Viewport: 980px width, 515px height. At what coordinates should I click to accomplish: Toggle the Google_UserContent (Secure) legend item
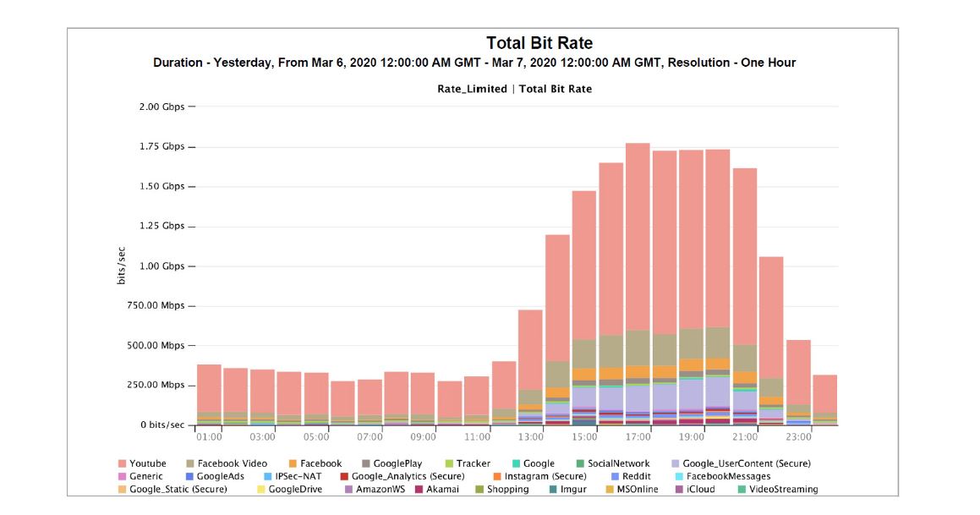pyautogui.click(x=747, y=463)
